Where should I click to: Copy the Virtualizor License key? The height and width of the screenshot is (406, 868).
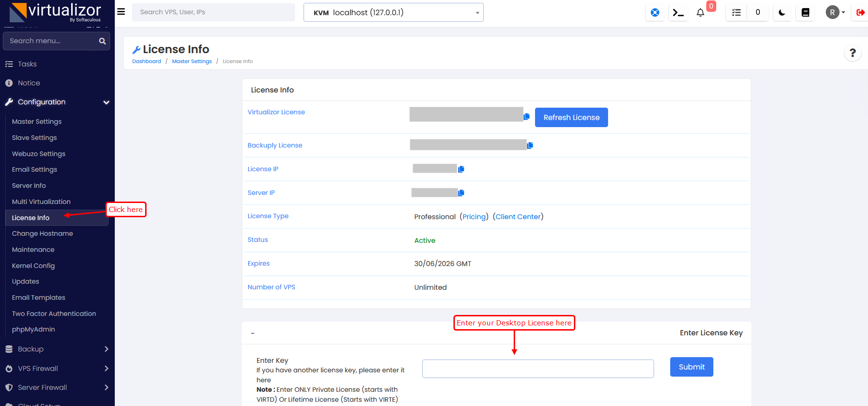point(526,117)
